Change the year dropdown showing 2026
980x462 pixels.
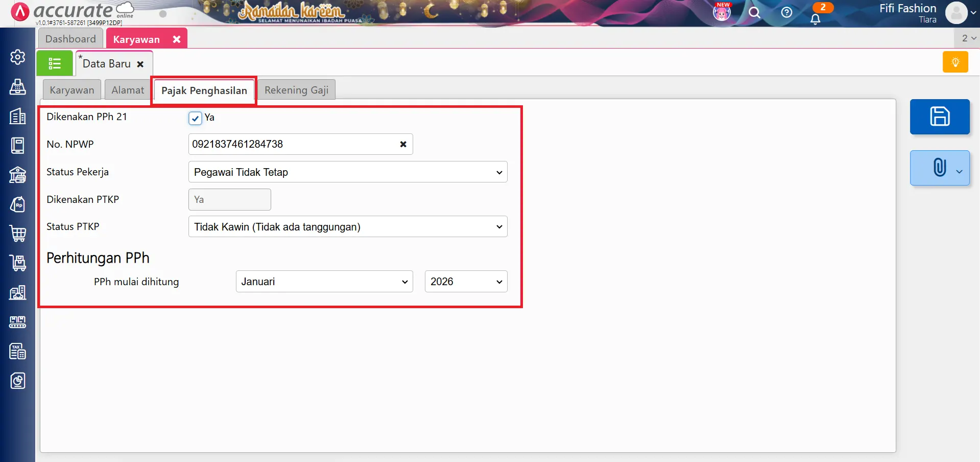pos(466,282)
